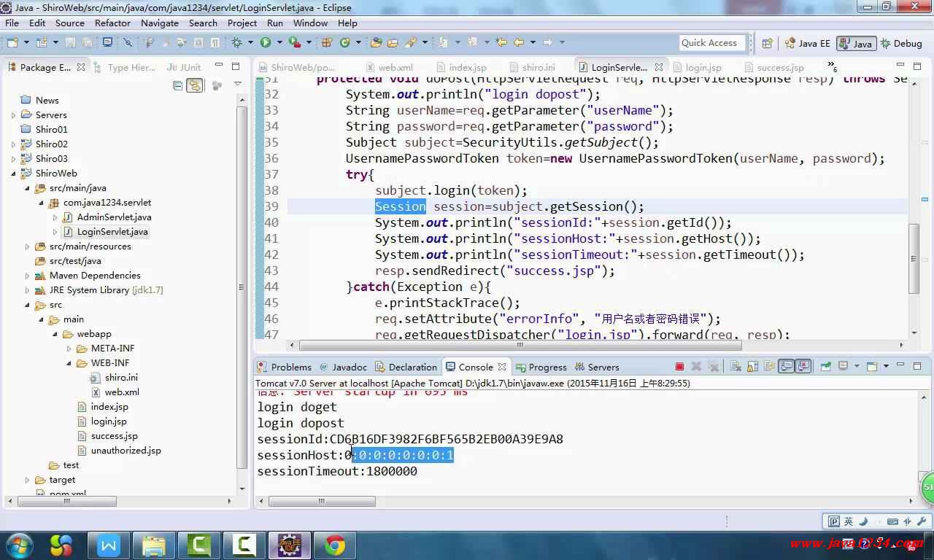Switch to the Type Hierarchy tab
The height and width of the screenshot is (560, 934).
coord(124,67)
